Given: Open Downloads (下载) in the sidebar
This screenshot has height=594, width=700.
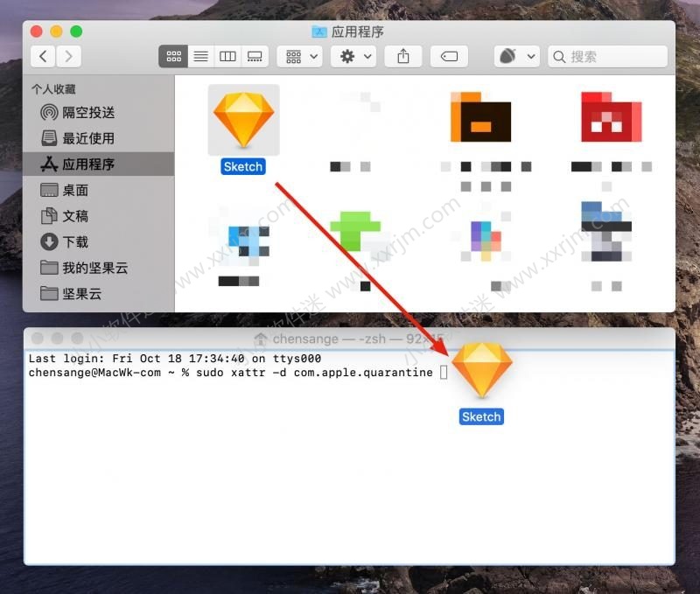Looking at the screenshot, I should (75, 241).
